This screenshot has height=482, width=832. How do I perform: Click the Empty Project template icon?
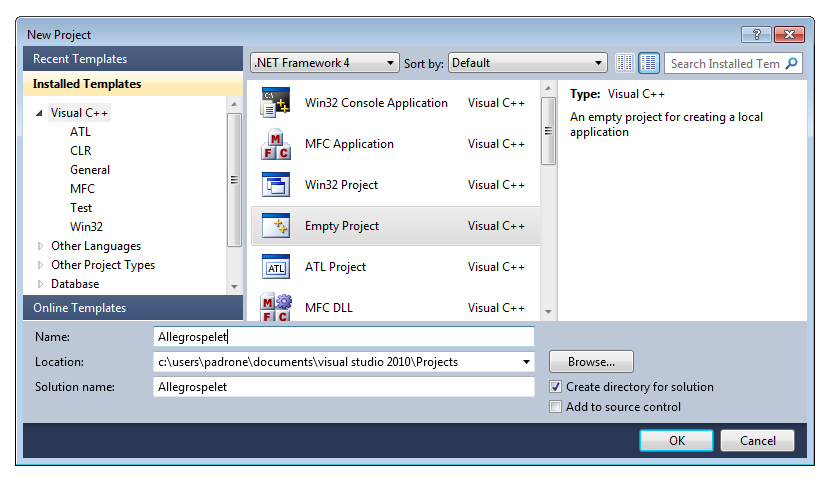pyautogui.click(x=275, y=226)
